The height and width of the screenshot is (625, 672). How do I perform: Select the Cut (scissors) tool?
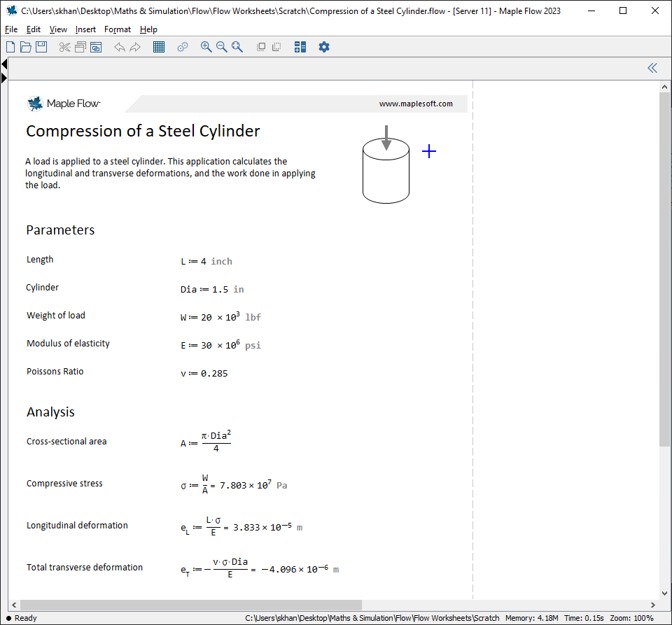pos(64,47)
